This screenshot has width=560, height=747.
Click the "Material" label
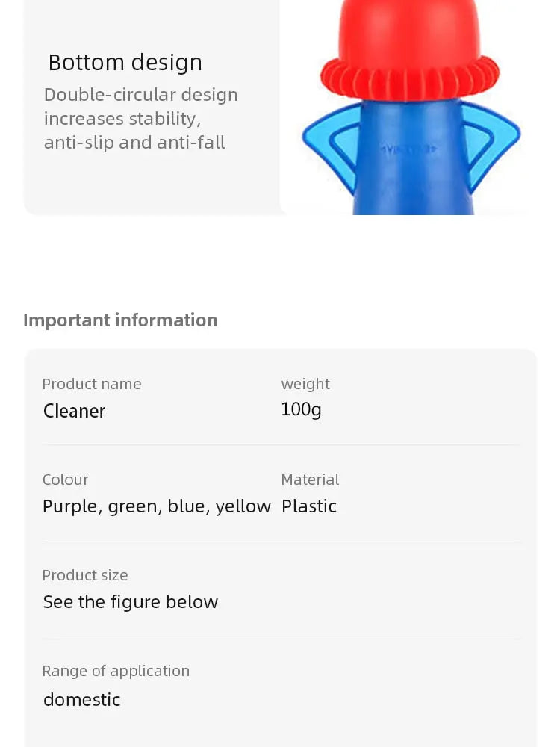[310, 480]
